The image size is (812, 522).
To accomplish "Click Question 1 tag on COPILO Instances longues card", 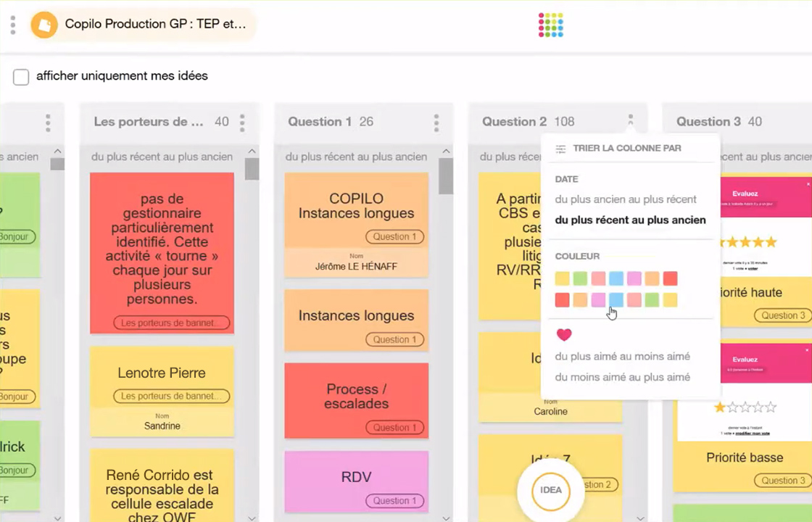I will coord(394,236).
